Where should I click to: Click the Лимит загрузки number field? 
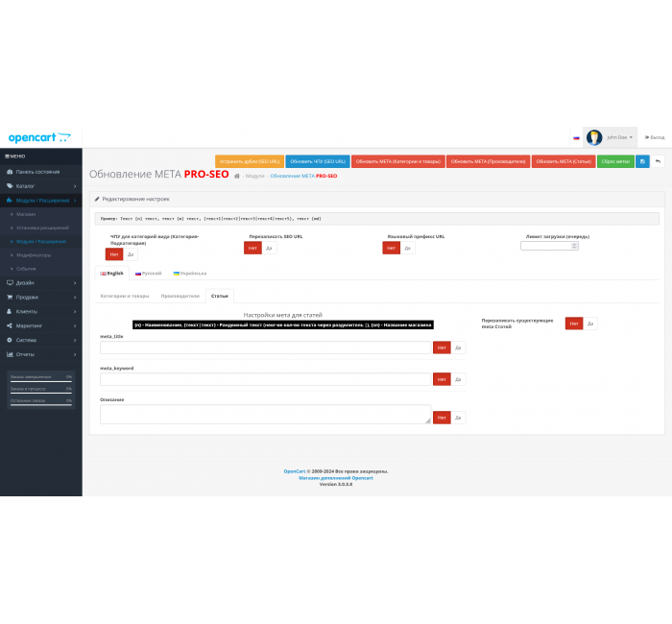pyautogui.click(x=549, y=246)
